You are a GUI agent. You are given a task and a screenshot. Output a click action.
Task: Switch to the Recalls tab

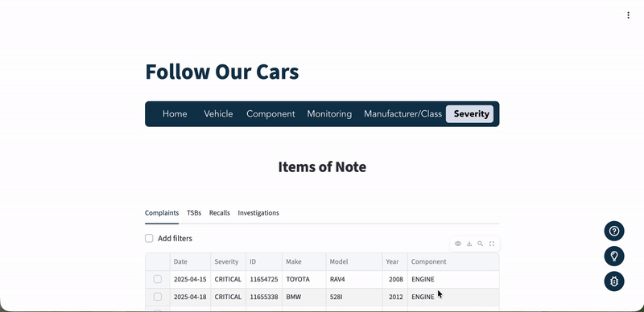(219, 212)
